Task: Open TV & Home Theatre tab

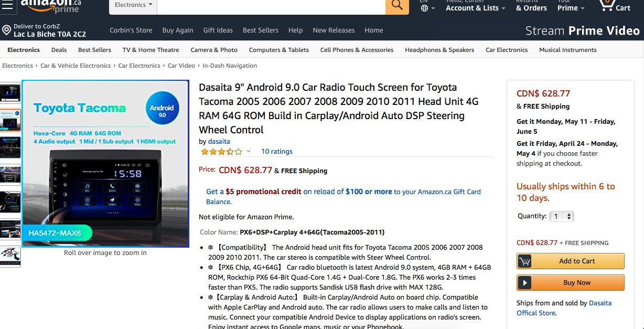Action: coord(151,50)
